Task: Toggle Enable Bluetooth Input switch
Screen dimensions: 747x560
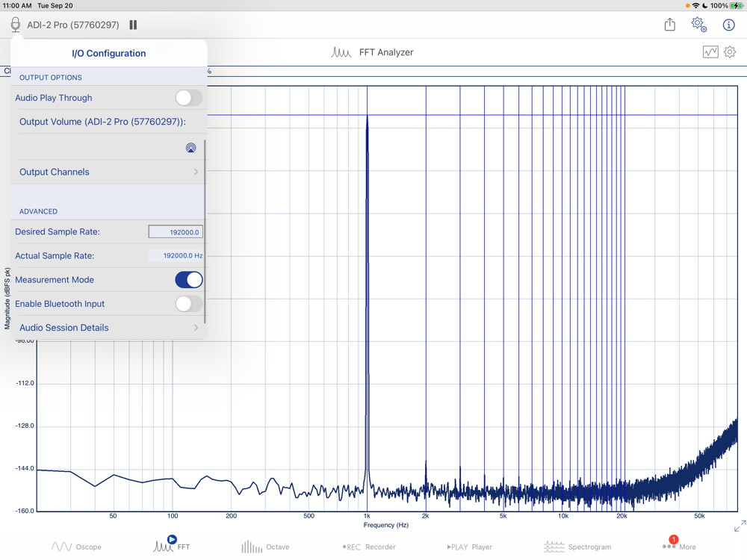Action: (x=188, y=304)
